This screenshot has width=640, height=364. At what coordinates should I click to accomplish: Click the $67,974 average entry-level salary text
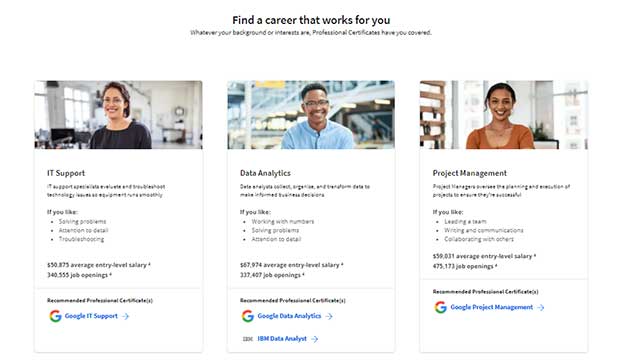tap(291, 265)
